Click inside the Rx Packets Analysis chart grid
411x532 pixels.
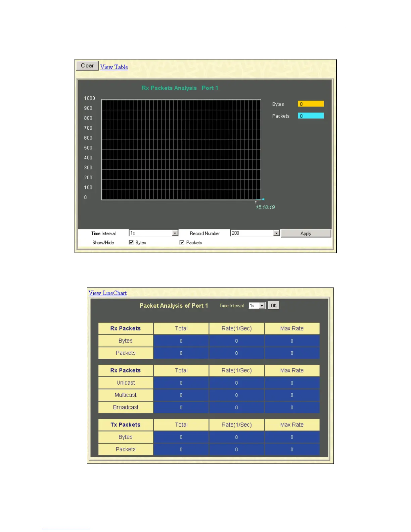[181, 149]
